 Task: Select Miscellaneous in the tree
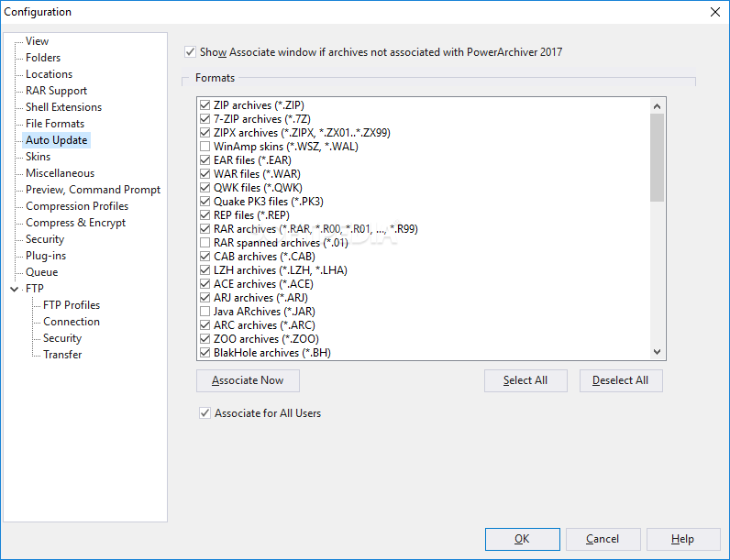(60, 173)
